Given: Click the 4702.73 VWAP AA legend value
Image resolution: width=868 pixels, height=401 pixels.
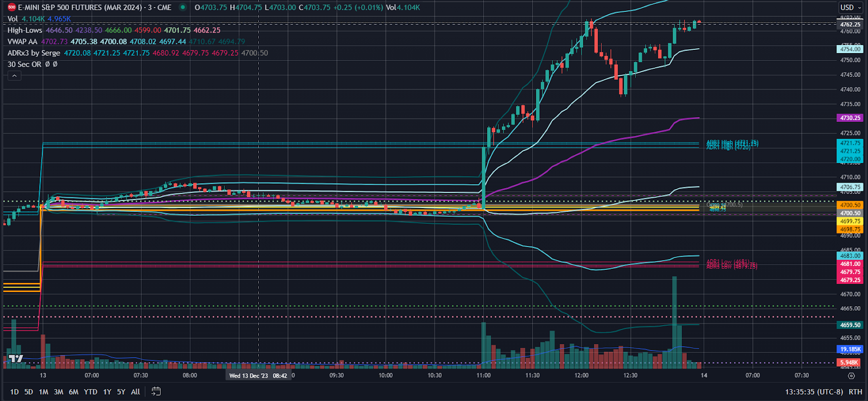Looking at the screenshot, I should coord(54,42).
